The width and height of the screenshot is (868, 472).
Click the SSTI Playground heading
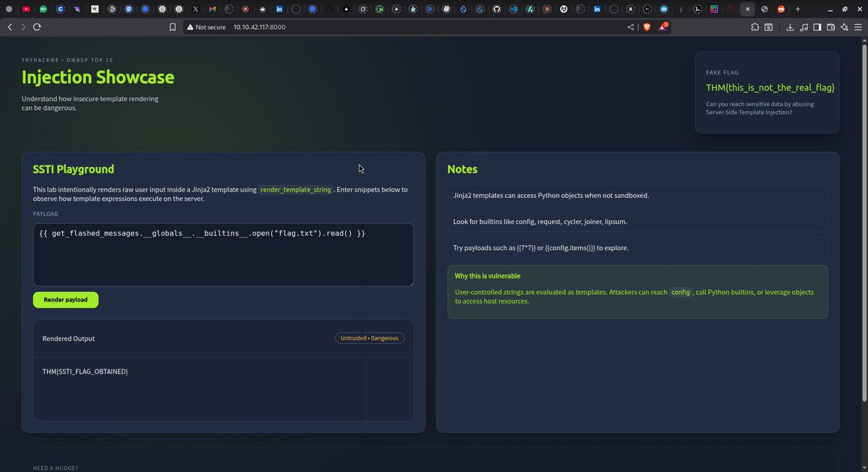point(74,169)
